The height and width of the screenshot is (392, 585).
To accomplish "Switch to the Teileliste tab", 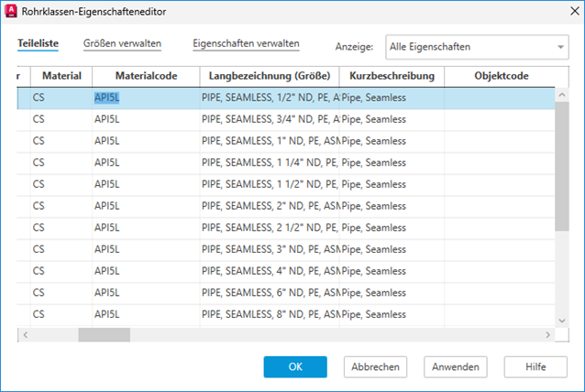I will (x=38, y=44).
